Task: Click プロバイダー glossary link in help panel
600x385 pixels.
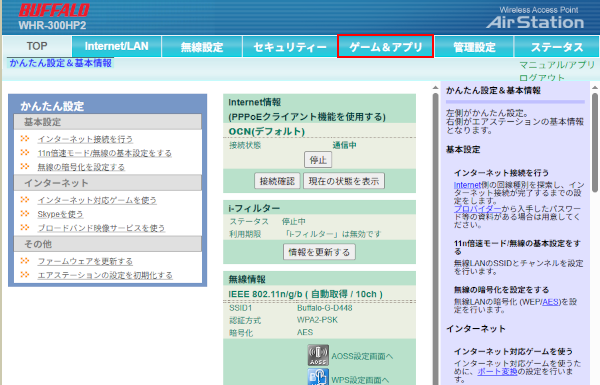Action: click(477, 209)
